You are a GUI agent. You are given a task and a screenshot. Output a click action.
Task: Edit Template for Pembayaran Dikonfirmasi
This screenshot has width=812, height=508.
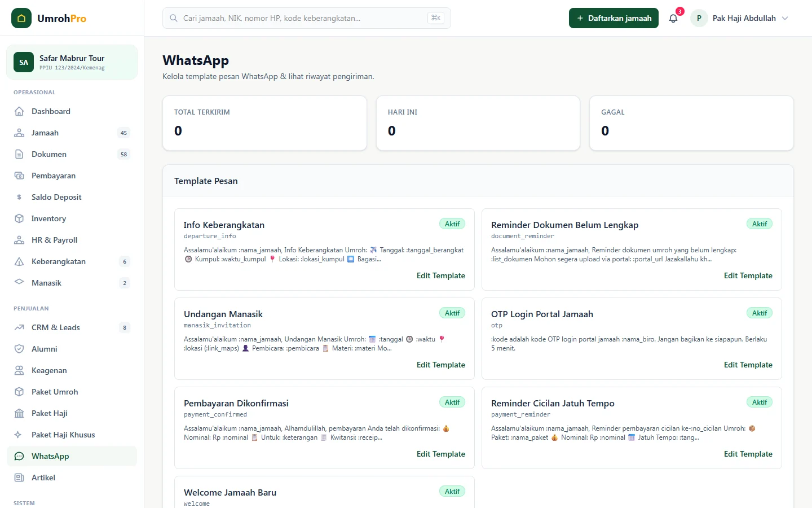(x=441, y=454)
